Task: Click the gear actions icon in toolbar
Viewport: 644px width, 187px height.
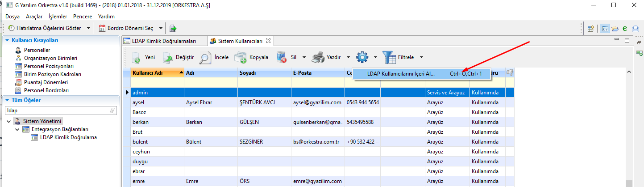Action: (x=362, y=57)
